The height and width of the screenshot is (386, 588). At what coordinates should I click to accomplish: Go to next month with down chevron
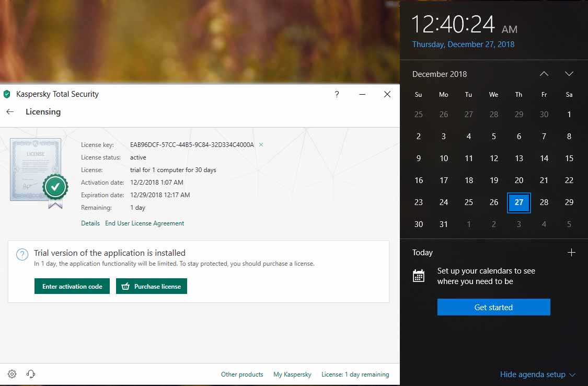(569, 74)
